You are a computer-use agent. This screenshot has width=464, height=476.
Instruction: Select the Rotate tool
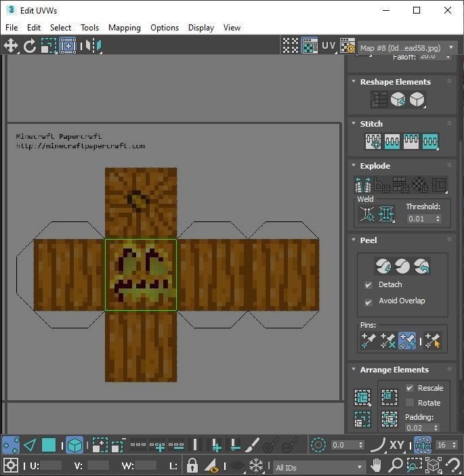[x=30, y=46]
